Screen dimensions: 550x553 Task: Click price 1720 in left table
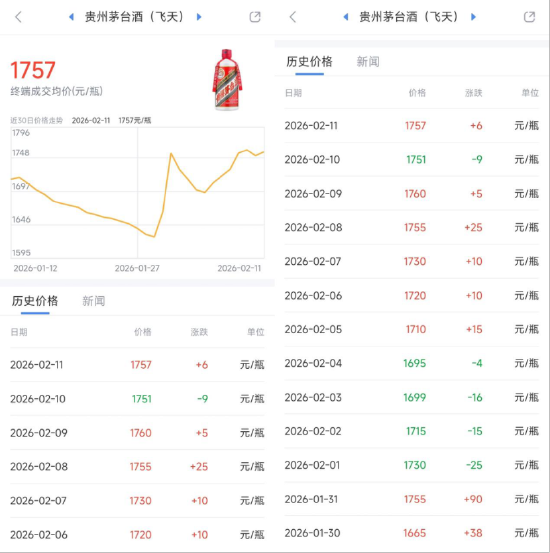(x=141, y=535)
